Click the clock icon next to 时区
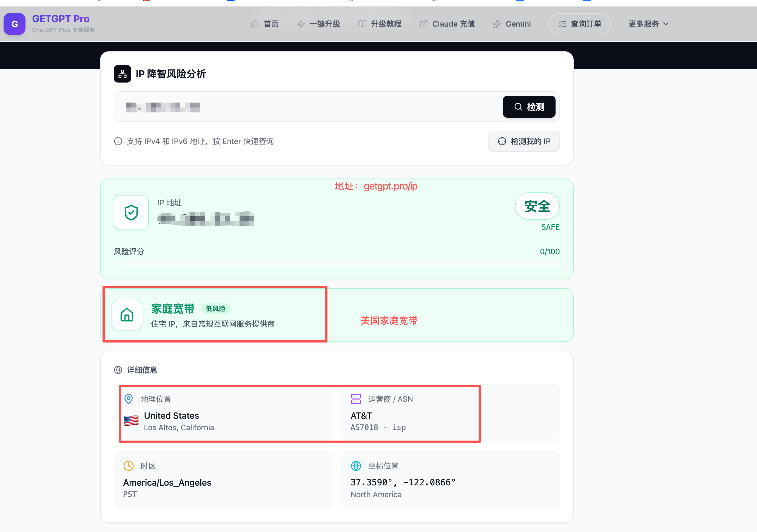The image size is (757, 532). 129,466
